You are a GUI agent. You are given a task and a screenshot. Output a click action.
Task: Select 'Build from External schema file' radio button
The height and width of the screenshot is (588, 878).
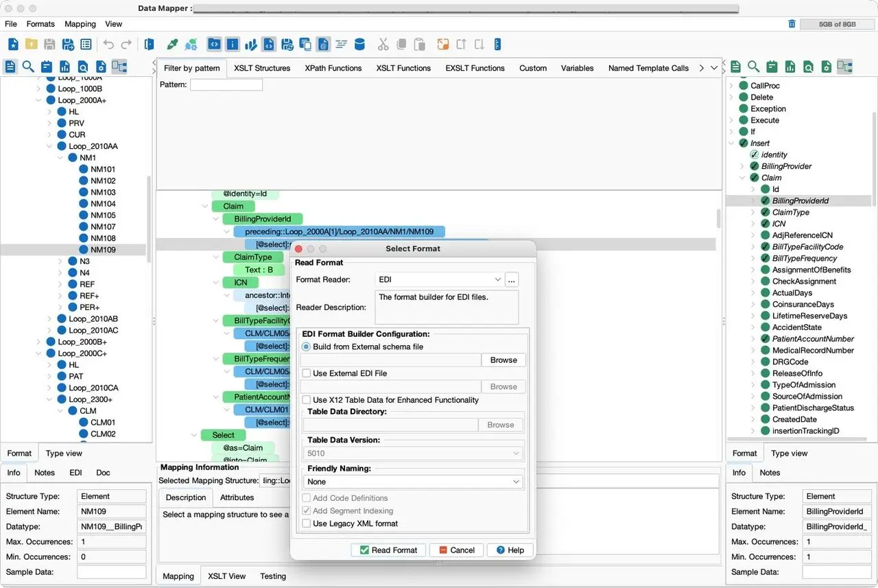(x=307, y=347)
